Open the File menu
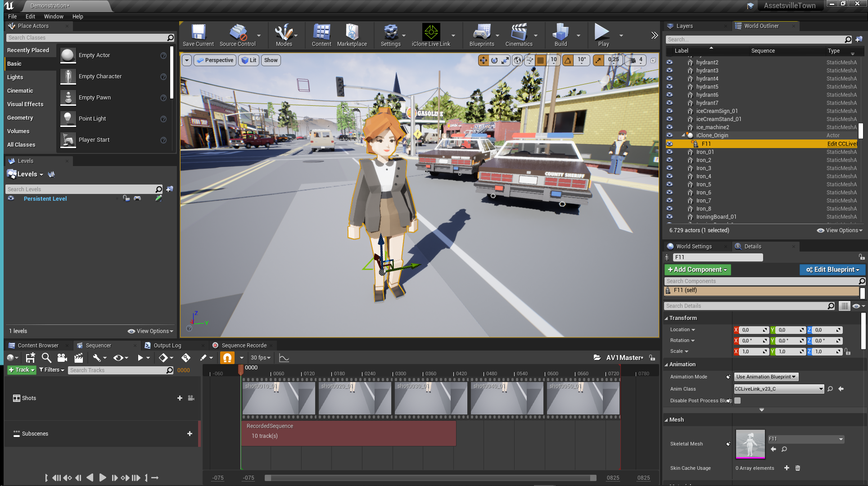 pyautogui.click(x=12, y=16)
